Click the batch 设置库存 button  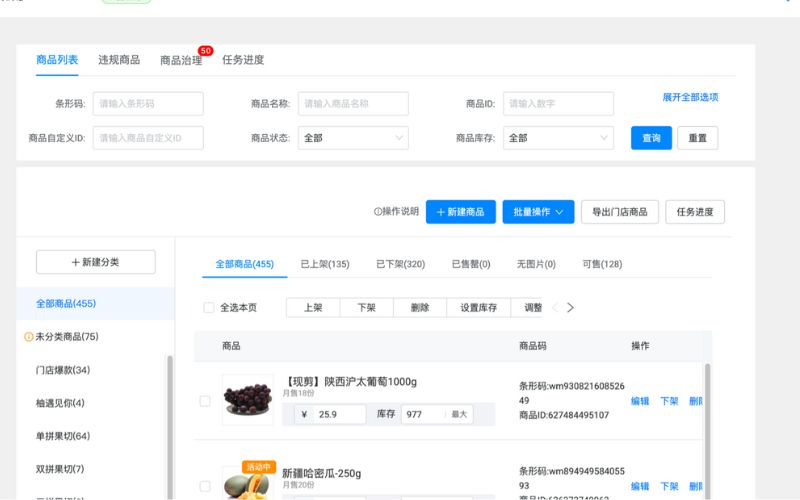click(478, 308)
